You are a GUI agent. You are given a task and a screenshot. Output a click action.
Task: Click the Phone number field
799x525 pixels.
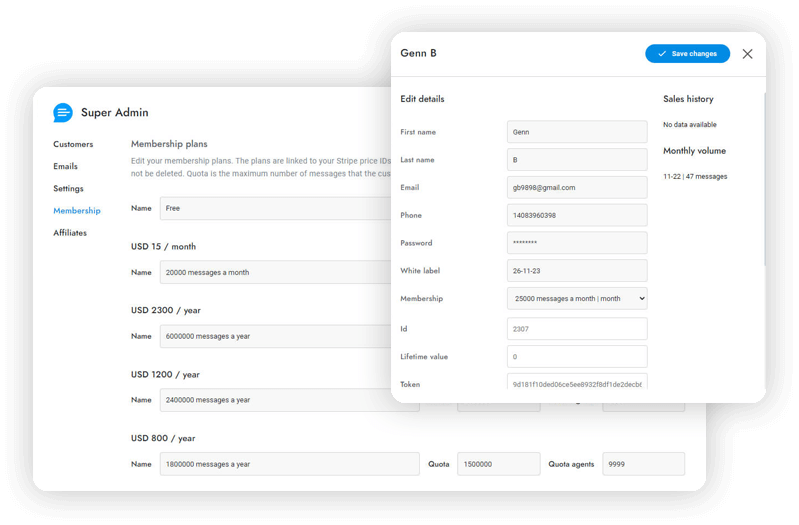pos(577,215)
